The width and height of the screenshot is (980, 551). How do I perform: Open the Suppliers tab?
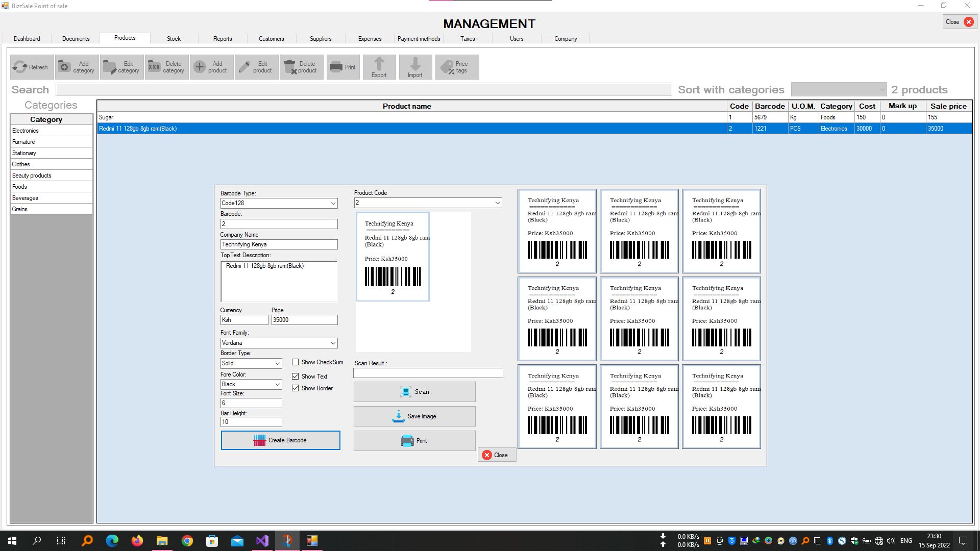320,39
